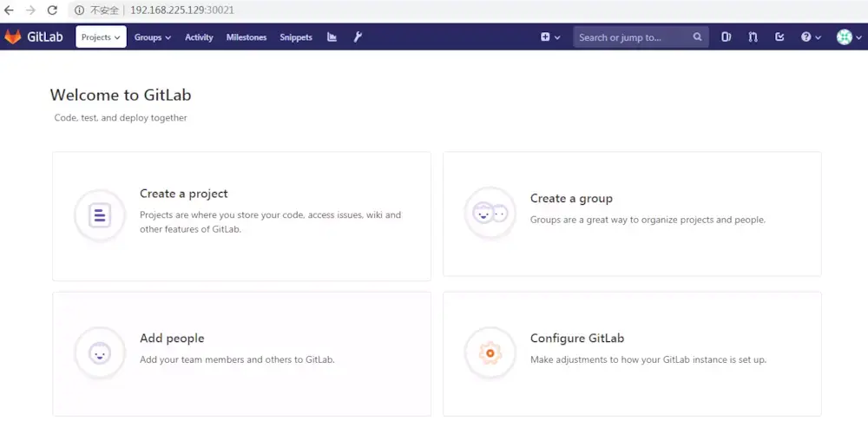
Task: Open To-Do list checkmark icon
Action: (x=779, y=37)
